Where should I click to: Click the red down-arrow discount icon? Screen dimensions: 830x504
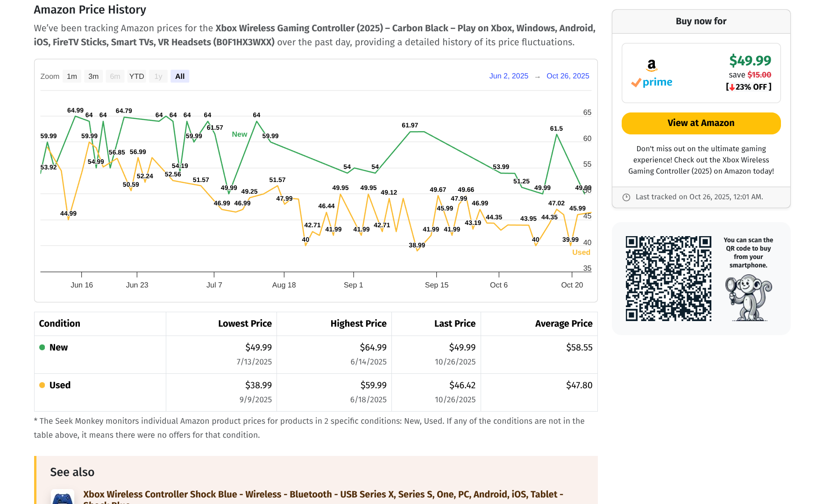[x=731, y=87]
